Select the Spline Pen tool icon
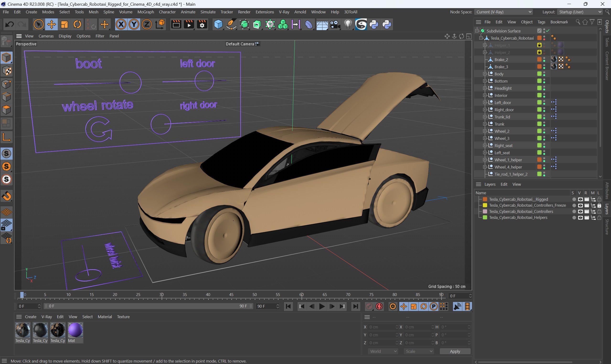This screenshot has width=611, height=364. [x=231, y=24]
